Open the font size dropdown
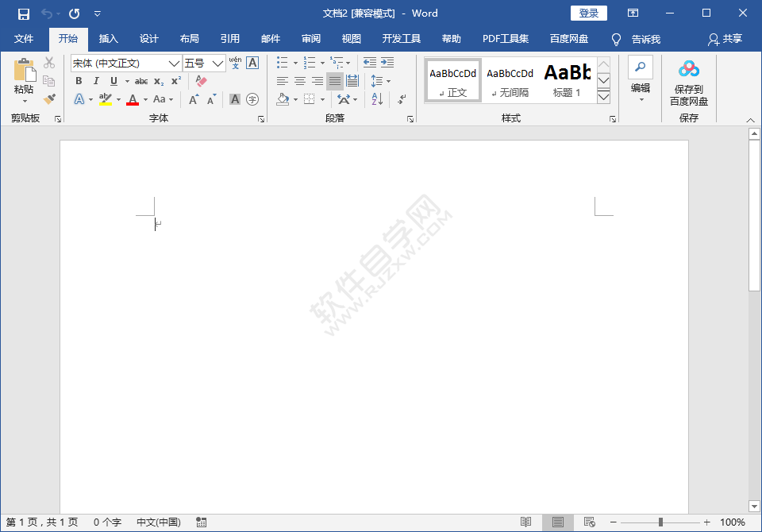 click(216, 63)
